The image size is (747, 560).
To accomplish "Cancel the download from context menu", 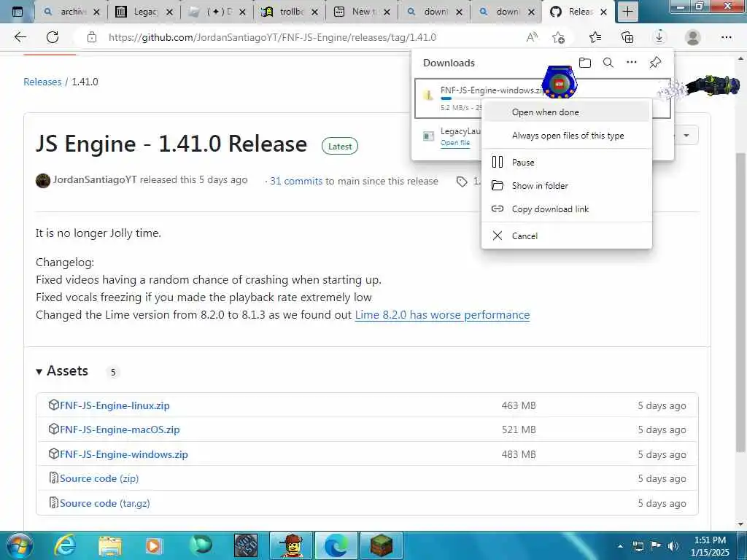I will 566,236.
